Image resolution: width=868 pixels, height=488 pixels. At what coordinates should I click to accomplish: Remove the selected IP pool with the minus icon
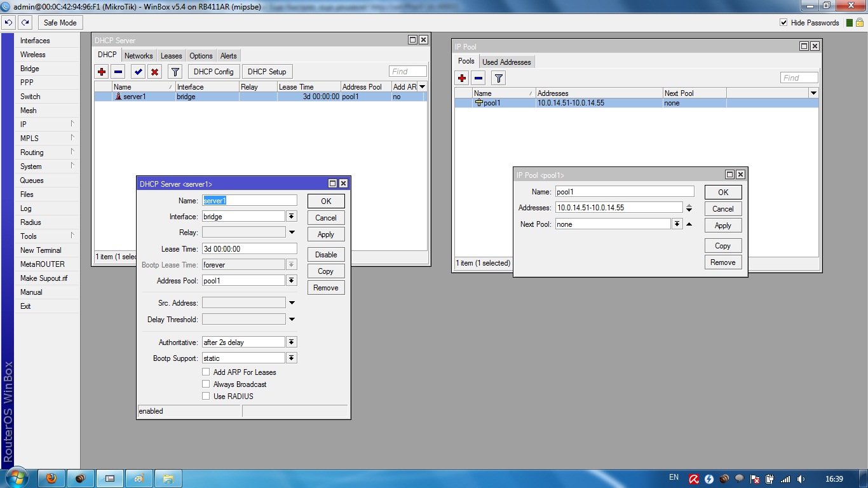tap(478, 78)
